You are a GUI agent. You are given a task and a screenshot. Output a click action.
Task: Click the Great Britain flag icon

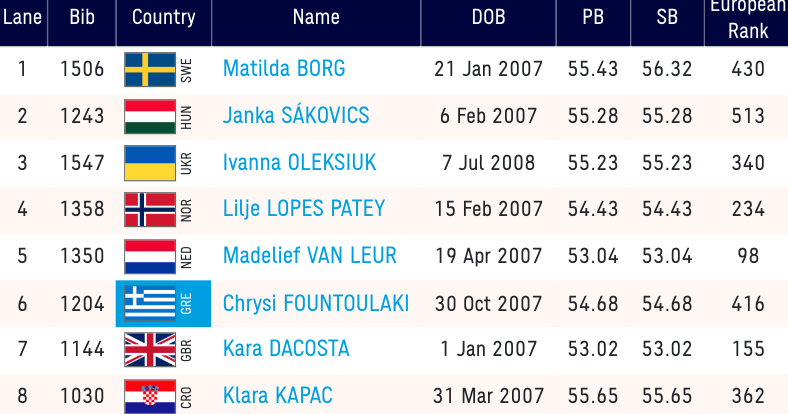tap(149, 350)
